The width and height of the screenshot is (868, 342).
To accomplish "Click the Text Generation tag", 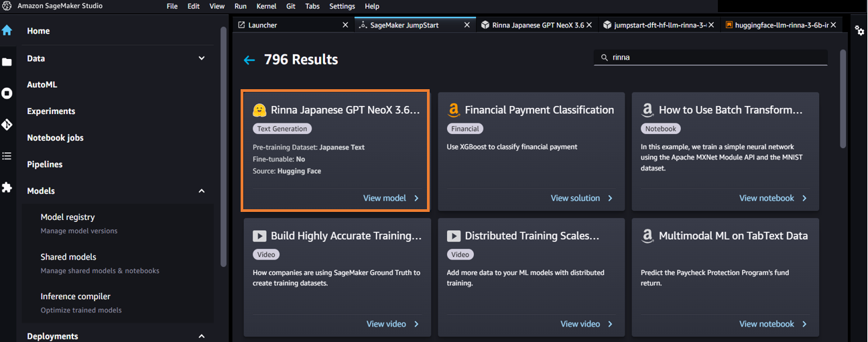I will 282,129.
